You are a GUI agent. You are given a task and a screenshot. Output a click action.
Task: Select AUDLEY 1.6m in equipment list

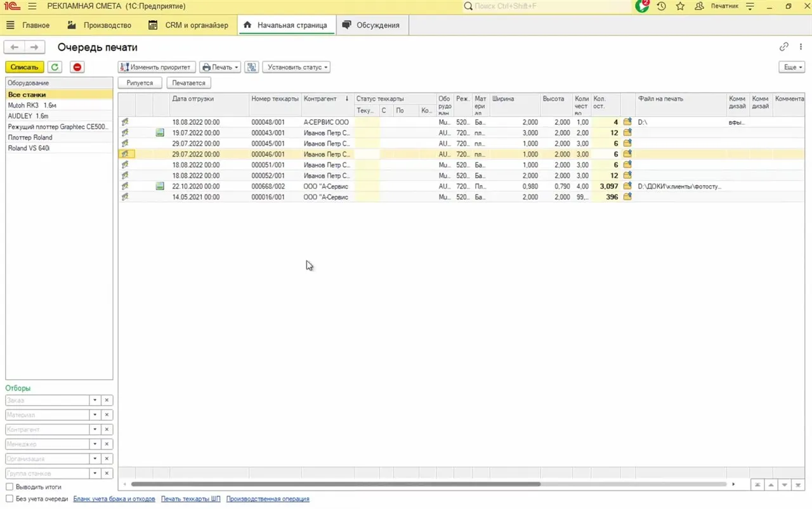59,116
